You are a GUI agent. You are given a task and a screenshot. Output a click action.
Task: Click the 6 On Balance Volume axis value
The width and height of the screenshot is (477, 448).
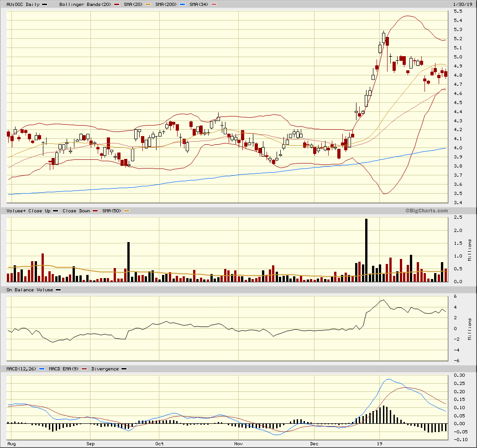pos(455,296)
